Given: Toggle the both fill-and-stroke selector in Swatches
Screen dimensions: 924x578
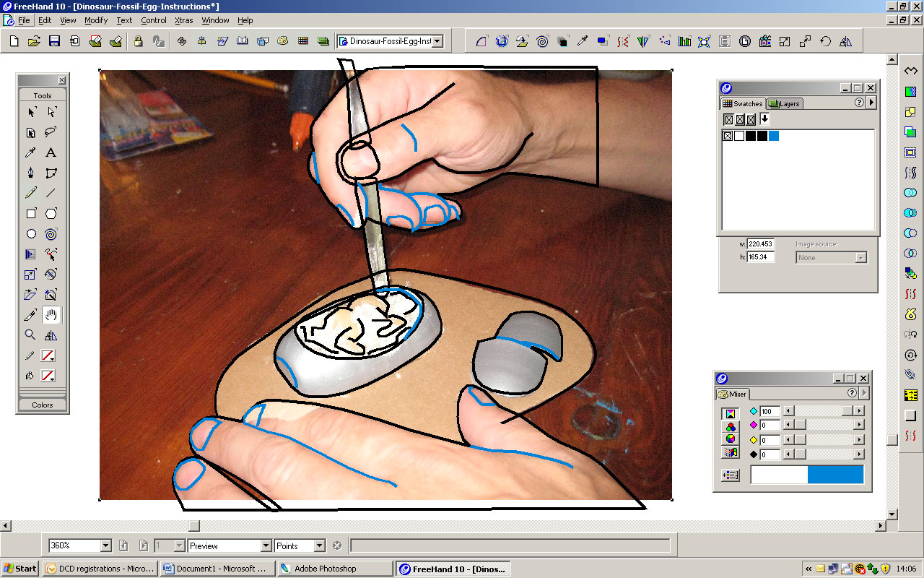Looking at the screenshot, I should coord(751,119).
